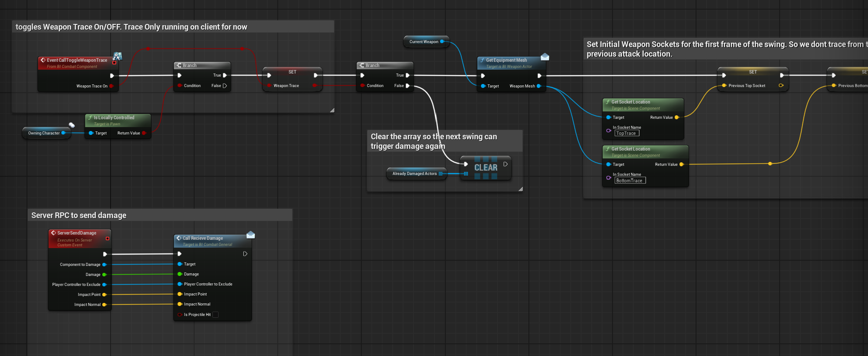This screenshot has width=868, height=356.
Task: Click the yellow reroute node near BottomTrace output
Action: pos(770,164)
